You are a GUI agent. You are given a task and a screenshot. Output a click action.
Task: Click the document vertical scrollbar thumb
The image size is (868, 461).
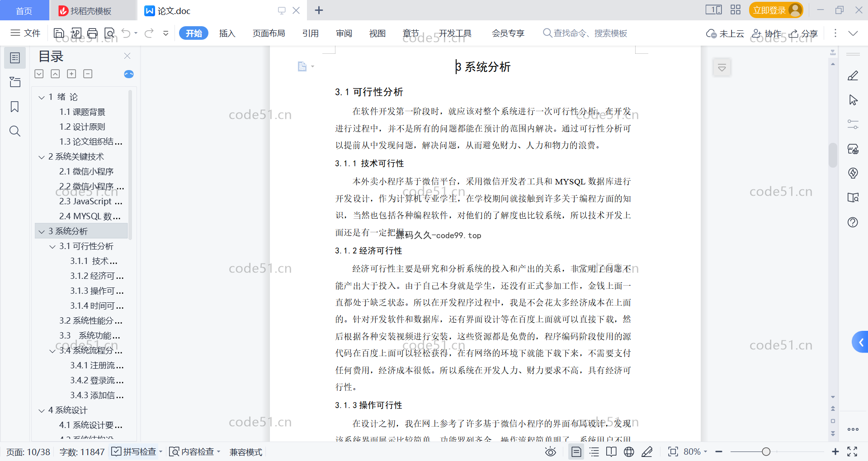[833, 155]
